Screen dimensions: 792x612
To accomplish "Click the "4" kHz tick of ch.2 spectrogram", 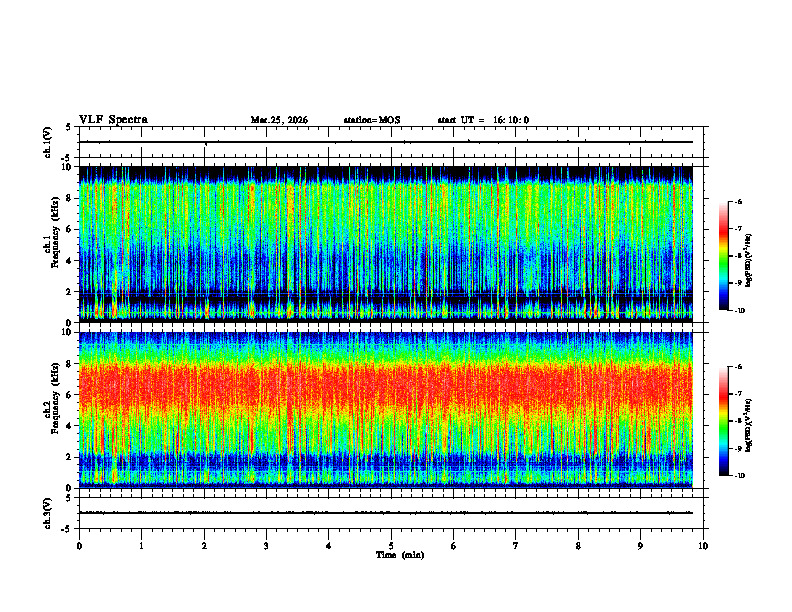I will (70, 426).
